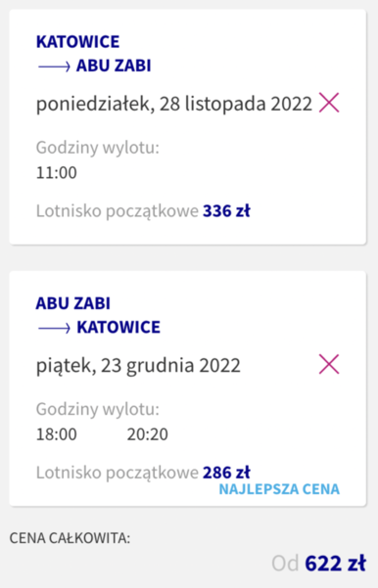This screenshot has height=588, width=378.
Task: Click Godziny wylotu label in first card
Action: point(98,148)
